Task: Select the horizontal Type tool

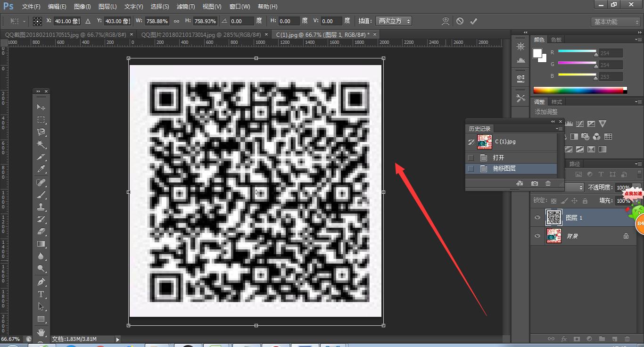Action: (41, 294)
